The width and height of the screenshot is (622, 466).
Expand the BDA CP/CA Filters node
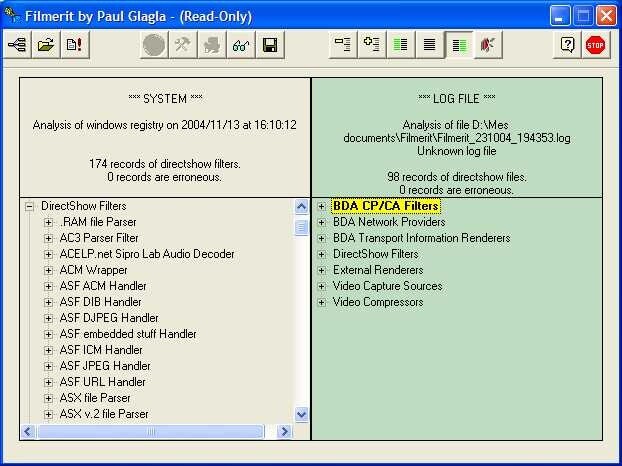click(x=322, y=206)
